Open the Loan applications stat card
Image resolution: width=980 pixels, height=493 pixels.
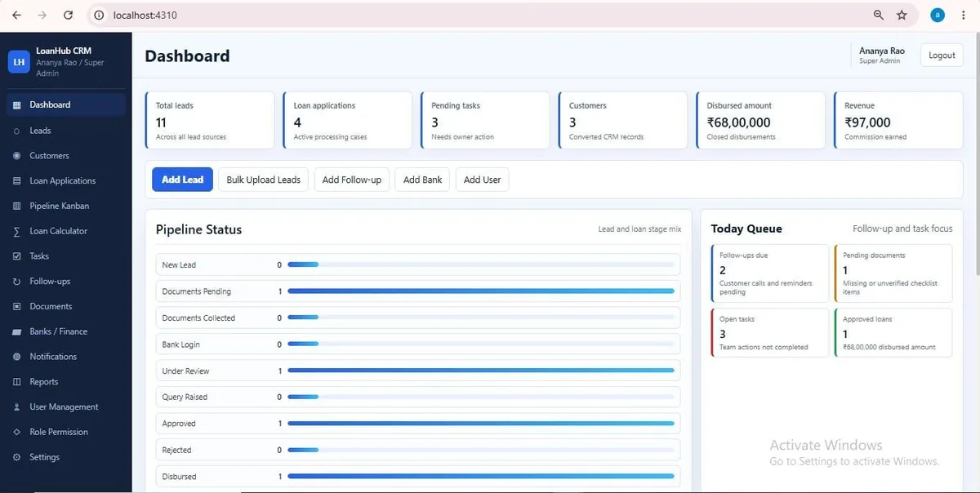(x=348, y=120)
